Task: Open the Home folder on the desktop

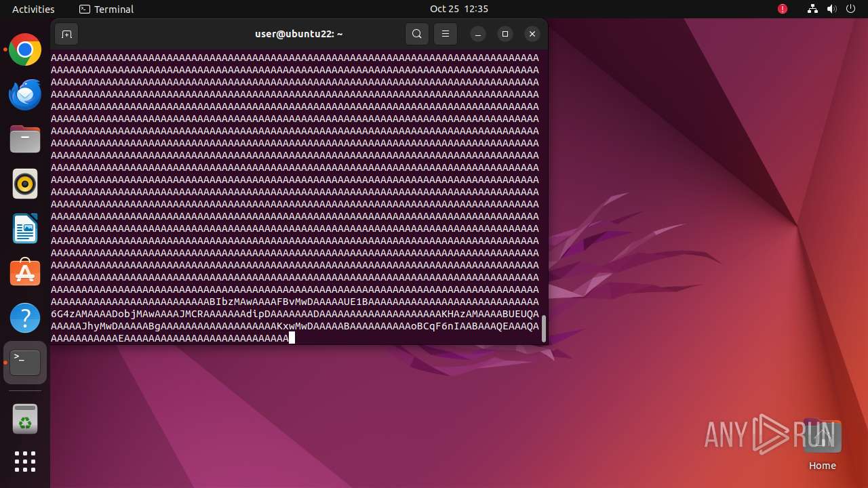Action: point(822,444)
